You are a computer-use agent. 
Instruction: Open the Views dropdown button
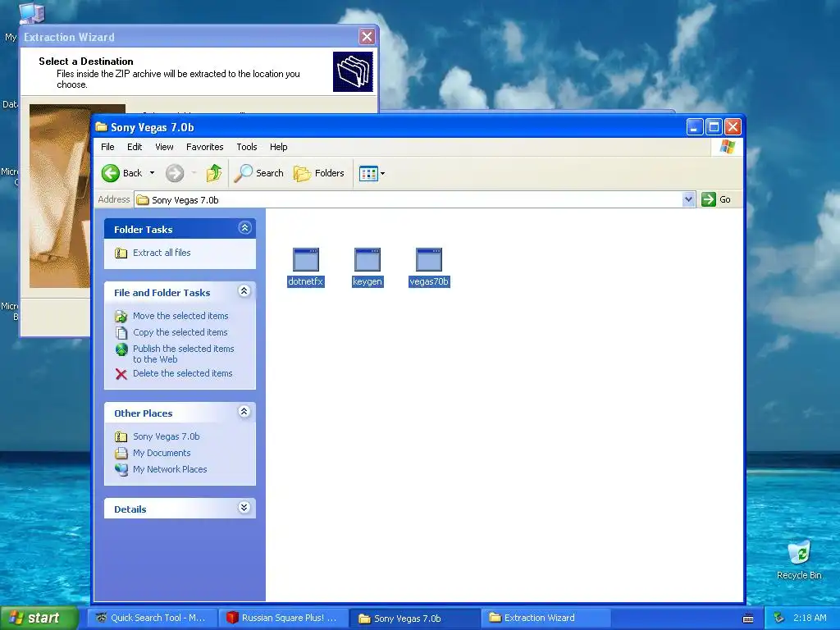372,174
